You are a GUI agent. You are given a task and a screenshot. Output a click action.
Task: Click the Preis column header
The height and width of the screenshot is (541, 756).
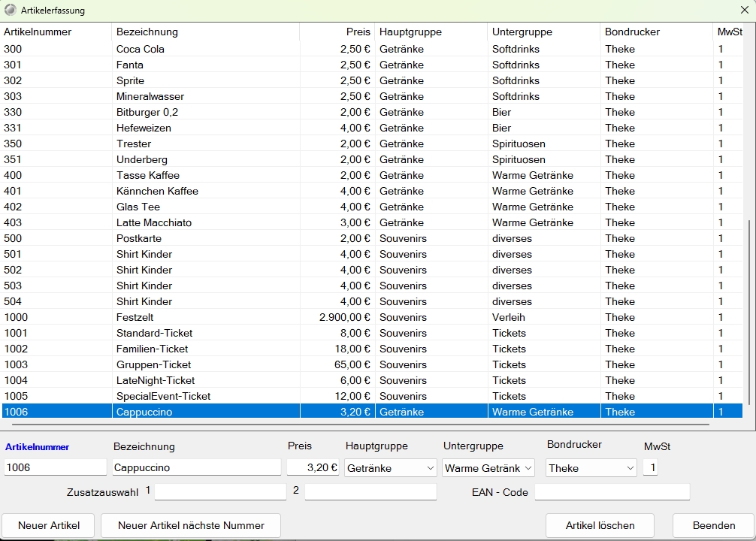click(x=337, y=32)
